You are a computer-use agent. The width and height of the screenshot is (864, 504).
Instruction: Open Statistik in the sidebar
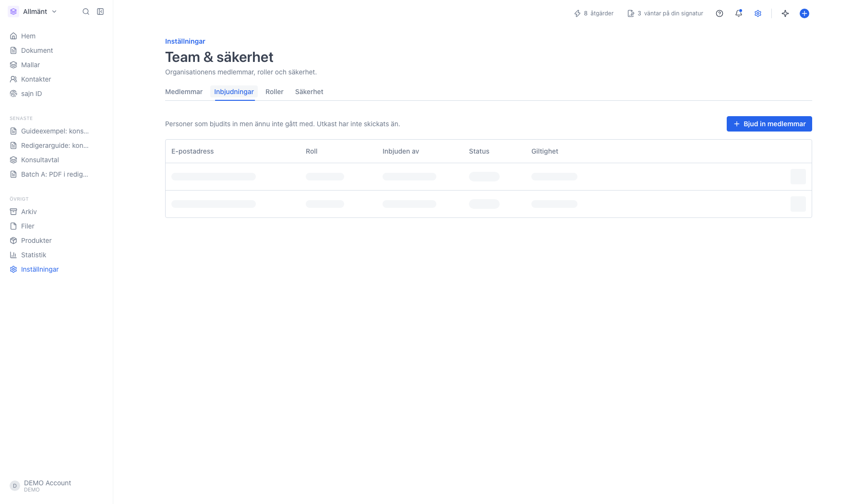pos(56,255)
